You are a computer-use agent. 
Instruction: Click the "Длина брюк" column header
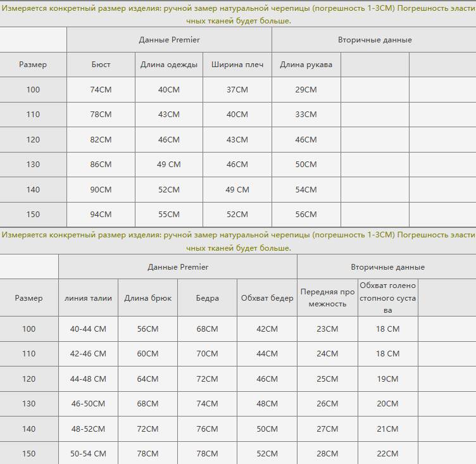pos(148,298)
